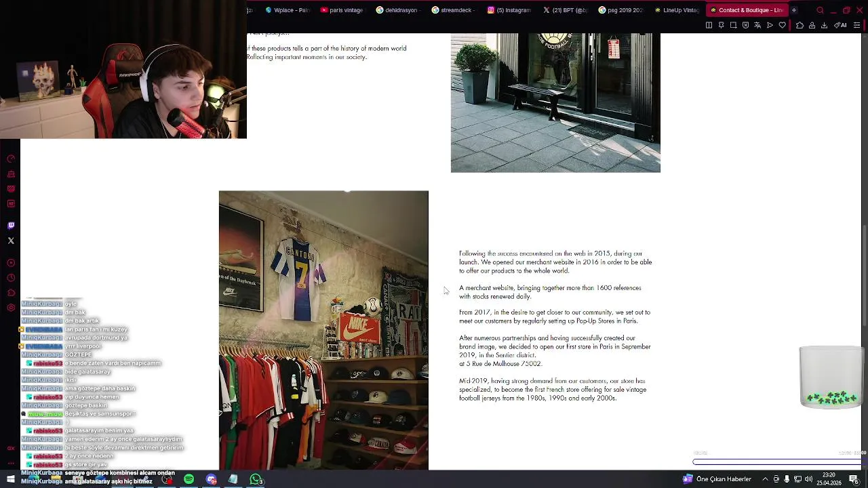The width and height of the screenshot is (868, 488).
Task: Click paragraph starting 'Mid-2019, having strong demand'
Action: [553, 390]
